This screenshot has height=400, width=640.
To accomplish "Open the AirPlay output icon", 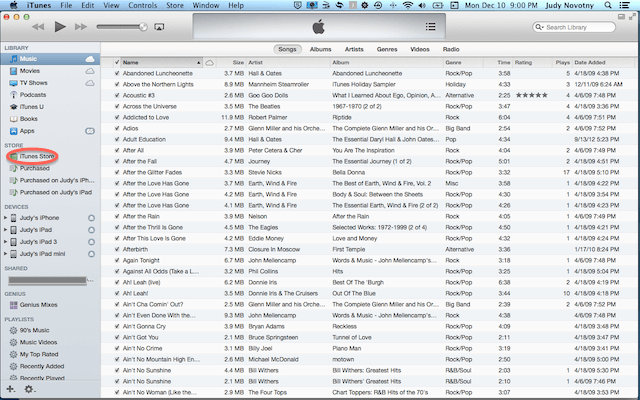I will [159, 27].
